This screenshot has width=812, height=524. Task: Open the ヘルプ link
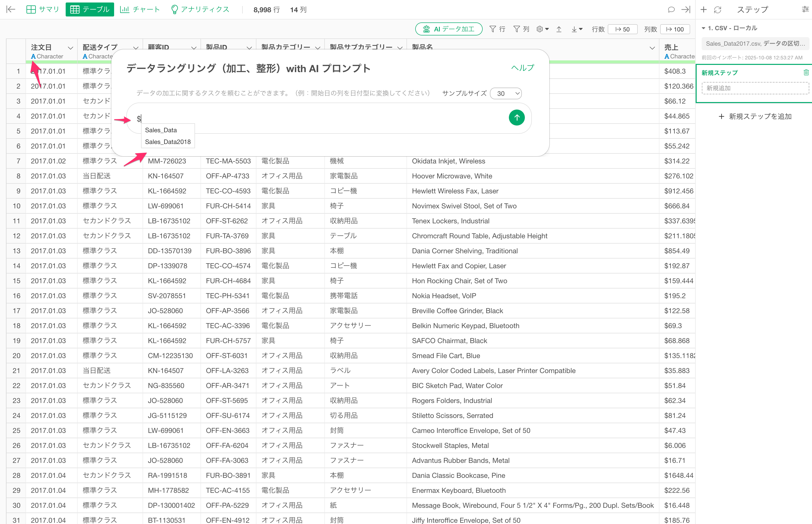[522, 68]
